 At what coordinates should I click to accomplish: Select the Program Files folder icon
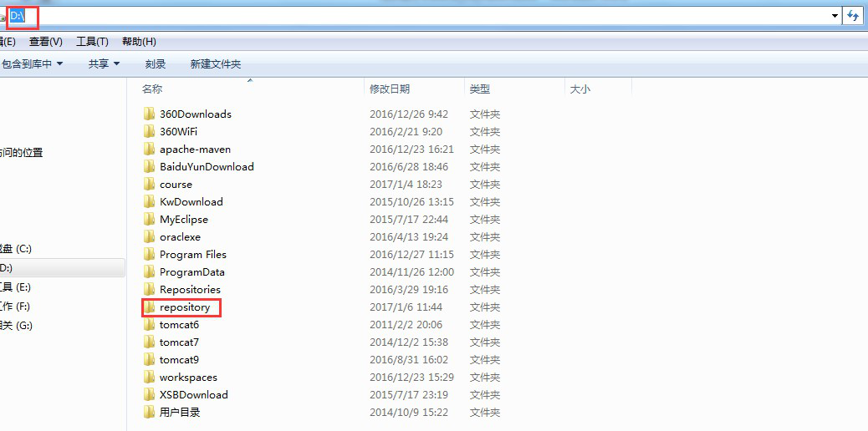click(x=150, y=255)
